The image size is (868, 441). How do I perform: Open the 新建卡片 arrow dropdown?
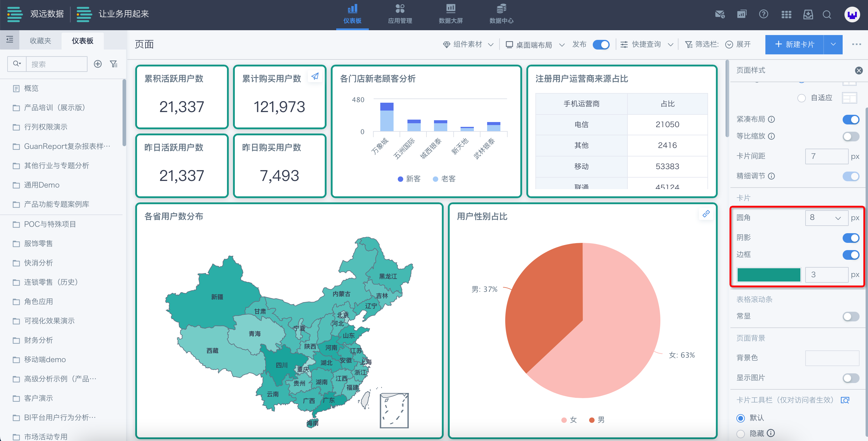tap(833, 44)
